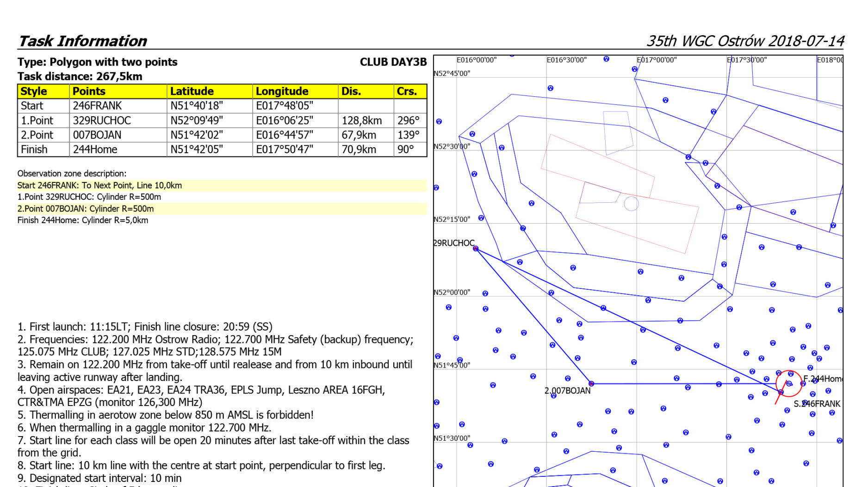Image resolution: width=868 pixels, height=487 pixels.
Task: Click the 35th WGC Ostrów 2018-07-14 title
Action: [x=745, y=41]
